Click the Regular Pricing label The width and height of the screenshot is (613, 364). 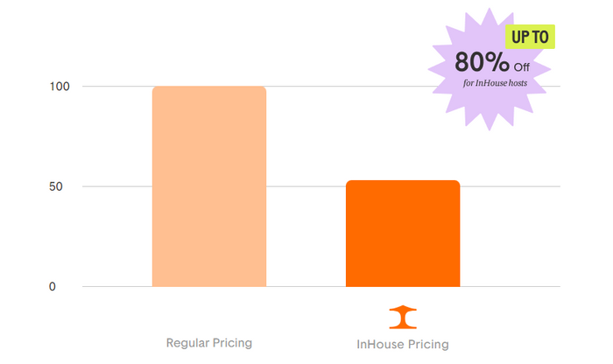click(x=209, y=343)
